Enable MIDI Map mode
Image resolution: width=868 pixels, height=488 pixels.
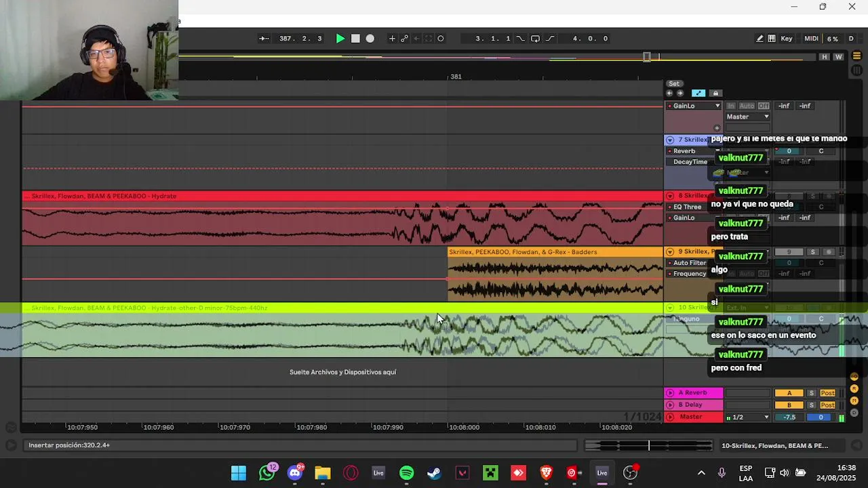pyautogui.click(x=811, y=39)
